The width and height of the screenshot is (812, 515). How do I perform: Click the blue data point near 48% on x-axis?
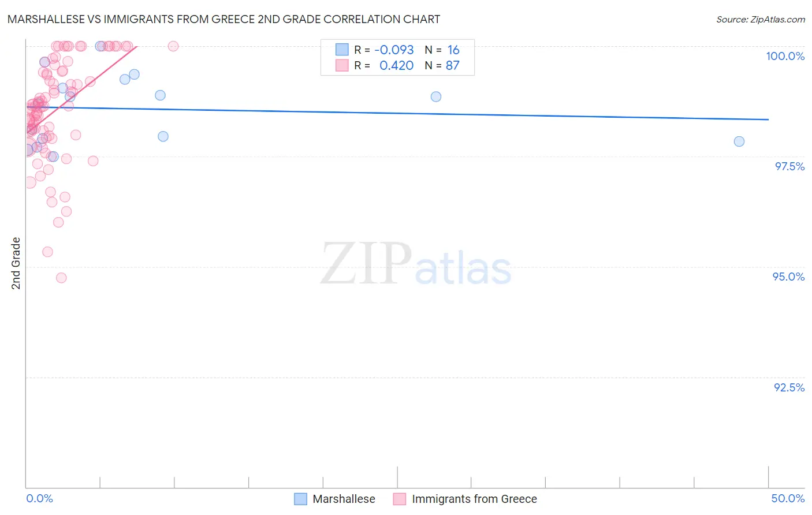click(x=739, y=141)
